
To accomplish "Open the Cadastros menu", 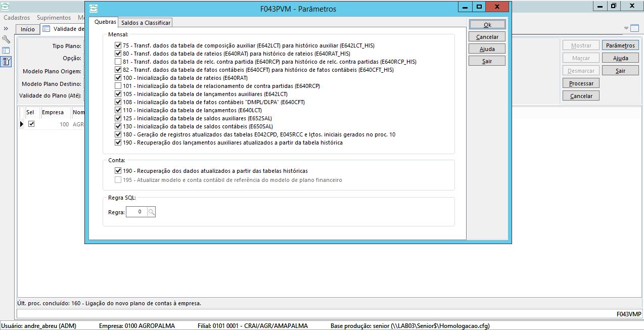I will point(17,18).
